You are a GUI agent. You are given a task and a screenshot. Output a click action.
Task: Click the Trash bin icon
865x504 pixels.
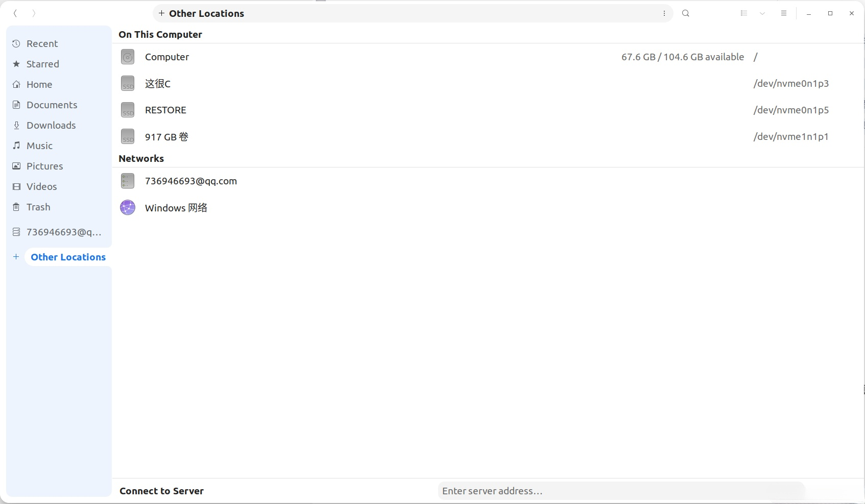(16, 207)
